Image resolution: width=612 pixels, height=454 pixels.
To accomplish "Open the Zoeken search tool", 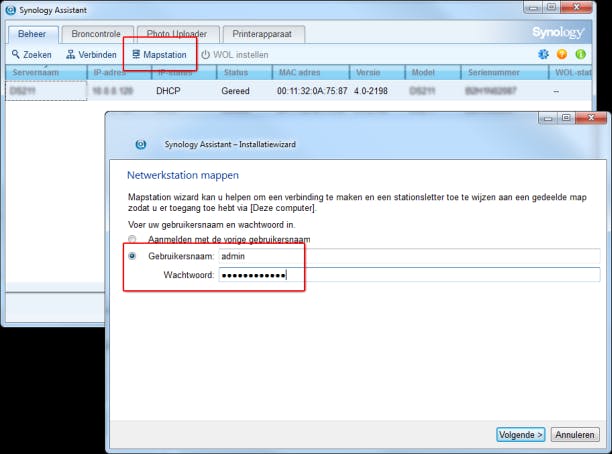I will pyautogui.click(x=32, y=55).
